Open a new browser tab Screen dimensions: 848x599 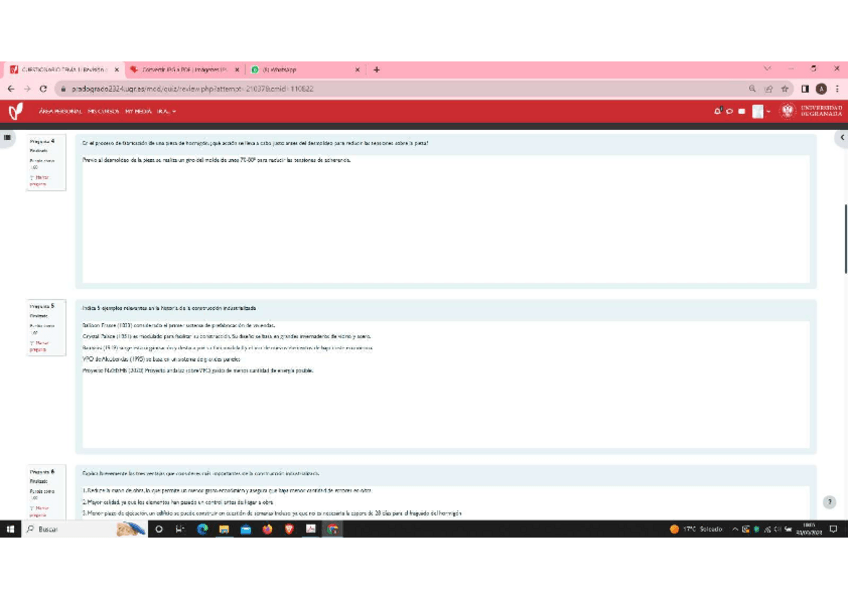(x=376, y=70)
